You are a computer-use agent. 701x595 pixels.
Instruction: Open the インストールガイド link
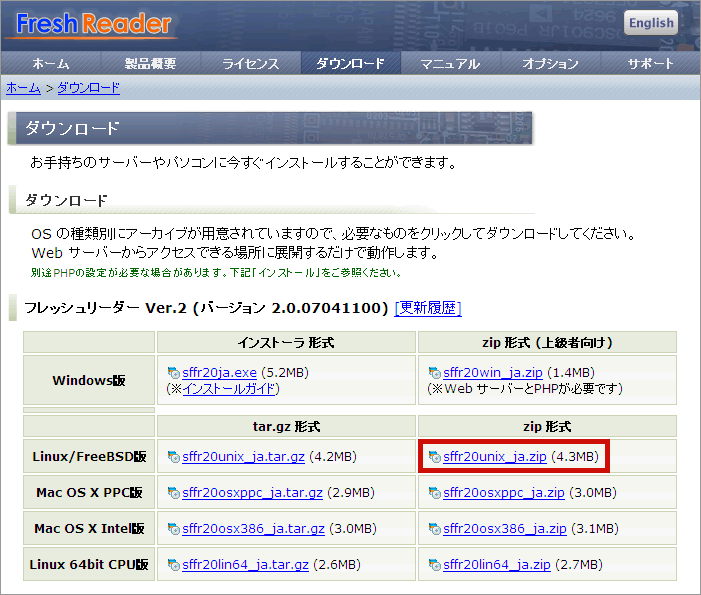tap(229, 389)
